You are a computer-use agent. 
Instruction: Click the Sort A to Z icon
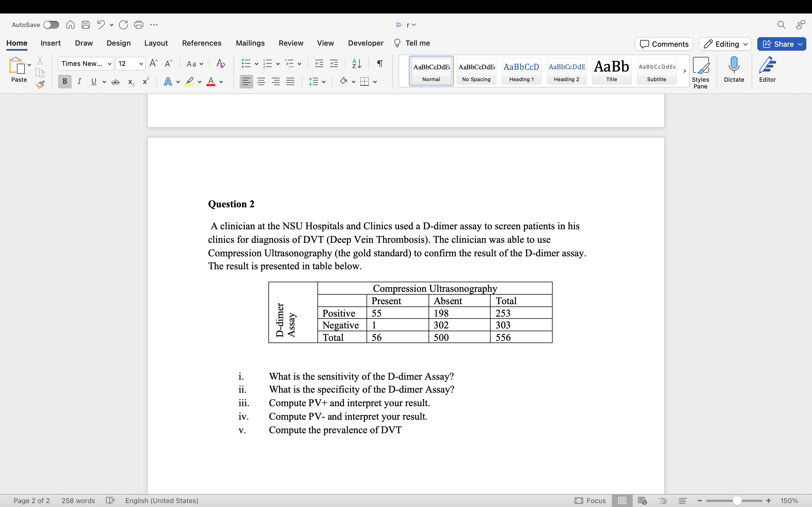coord(356,63)
